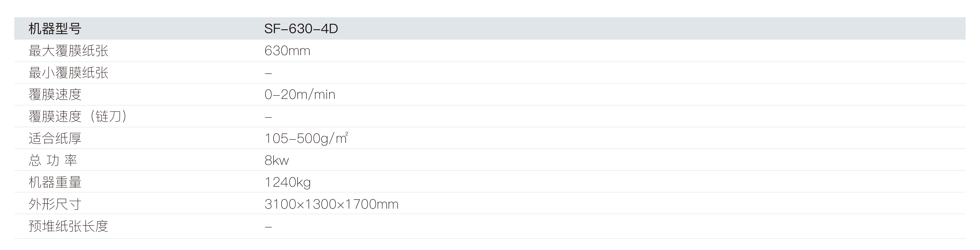The image size is (980, 250).
Task: Click the 适合纸厚 row label
Action: point(55,138)
